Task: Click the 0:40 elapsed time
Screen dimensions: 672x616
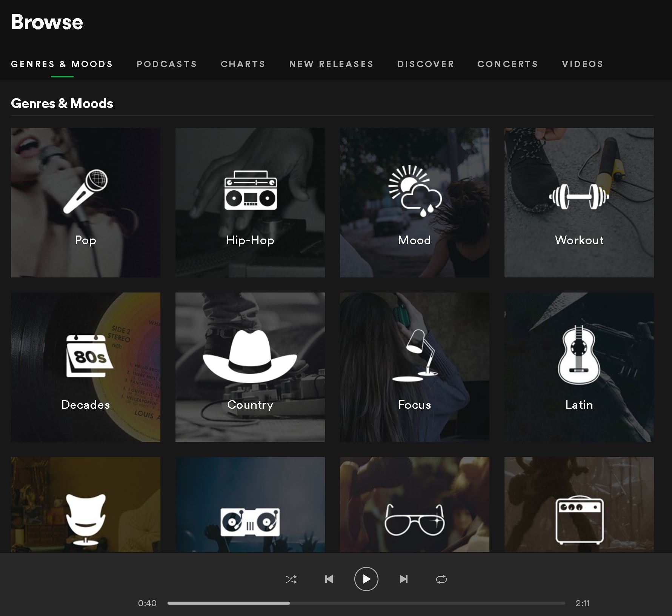Action: (147, 603)
